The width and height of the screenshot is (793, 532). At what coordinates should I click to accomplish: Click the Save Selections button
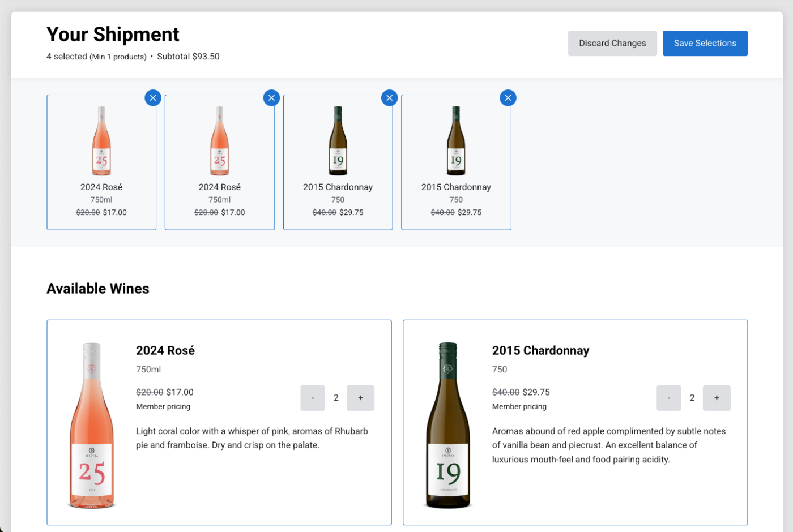tap(705, 44)
